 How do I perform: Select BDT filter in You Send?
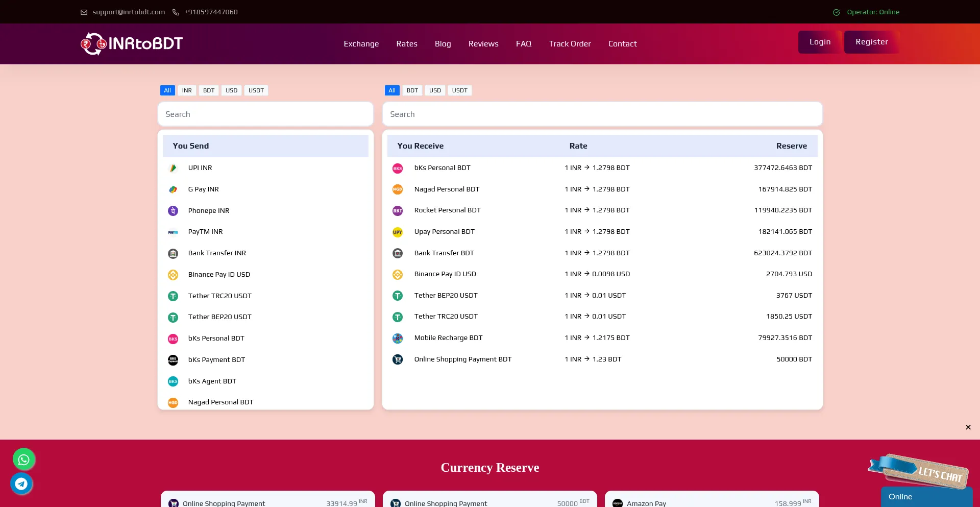coord(209,90)
